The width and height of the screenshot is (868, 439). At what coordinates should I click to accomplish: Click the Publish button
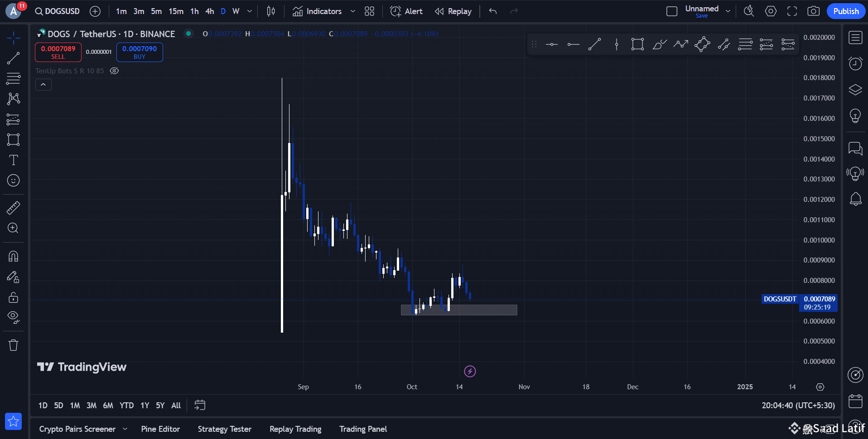846,11
